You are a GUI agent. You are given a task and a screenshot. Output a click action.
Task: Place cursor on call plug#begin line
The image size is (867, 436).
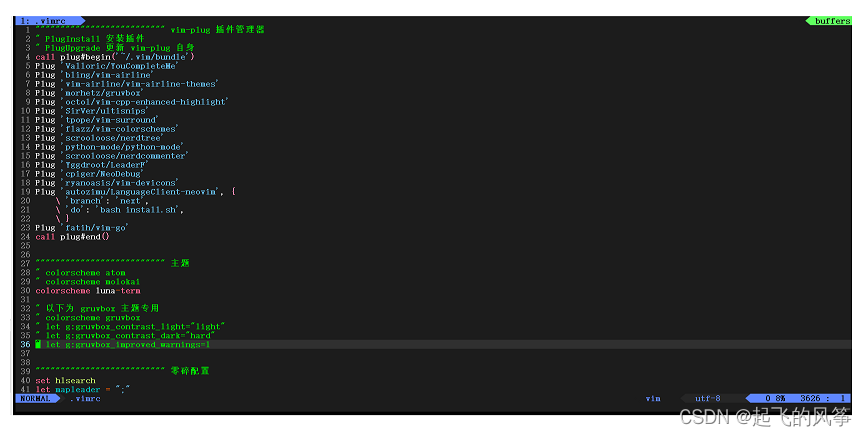pyautogui.click(x=114, y=57)
